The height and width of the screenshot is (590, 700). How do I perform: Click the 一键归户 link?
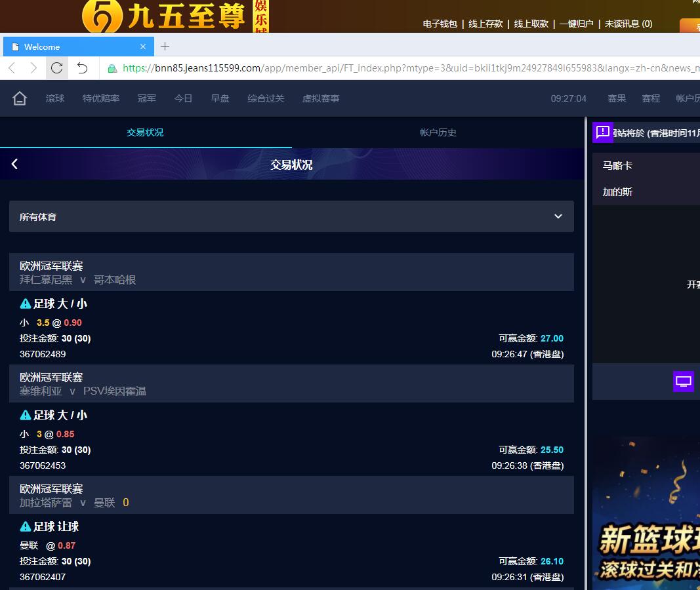tap(577, 24)
